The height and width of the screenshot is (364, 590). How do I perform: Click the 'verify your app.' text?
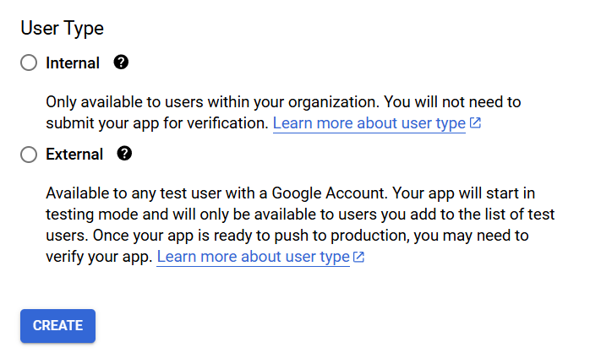point(99,257)
